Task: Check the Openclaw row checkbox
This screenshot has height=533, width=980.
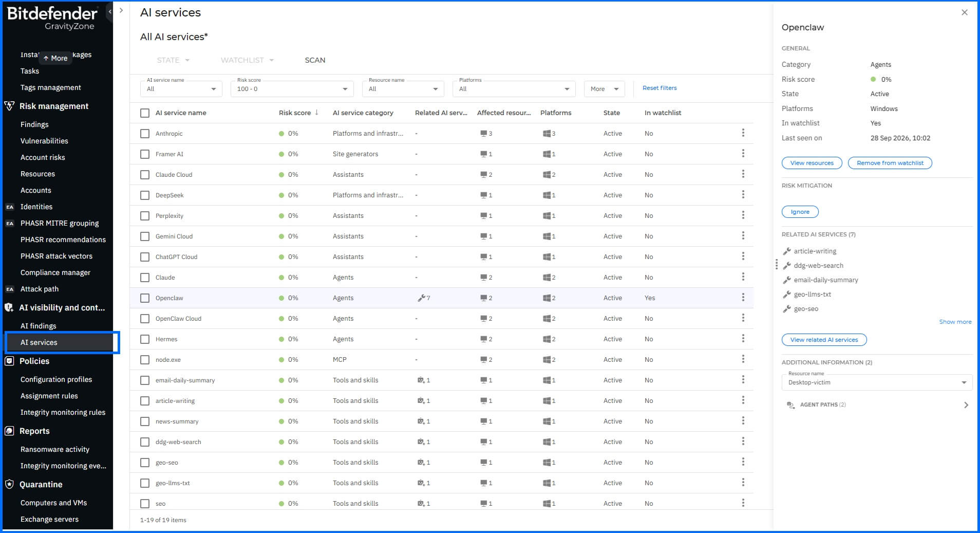Action: 145,298
